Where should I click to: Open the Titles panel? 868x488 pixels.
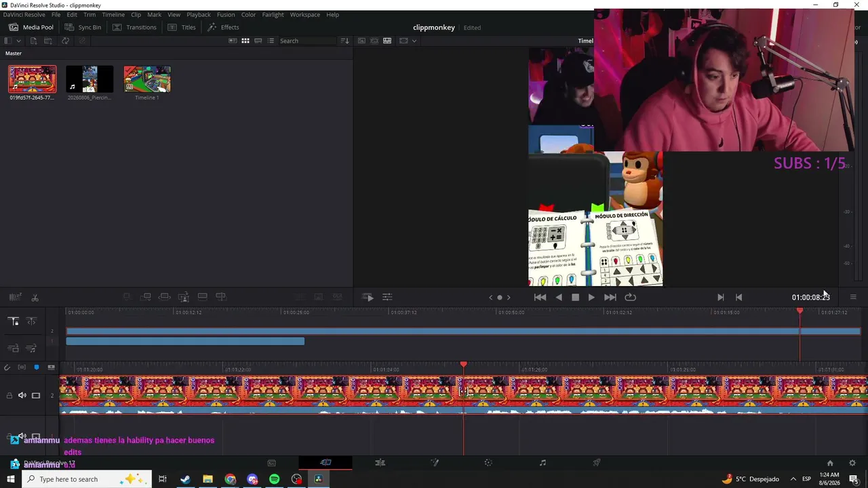(182, 27)
